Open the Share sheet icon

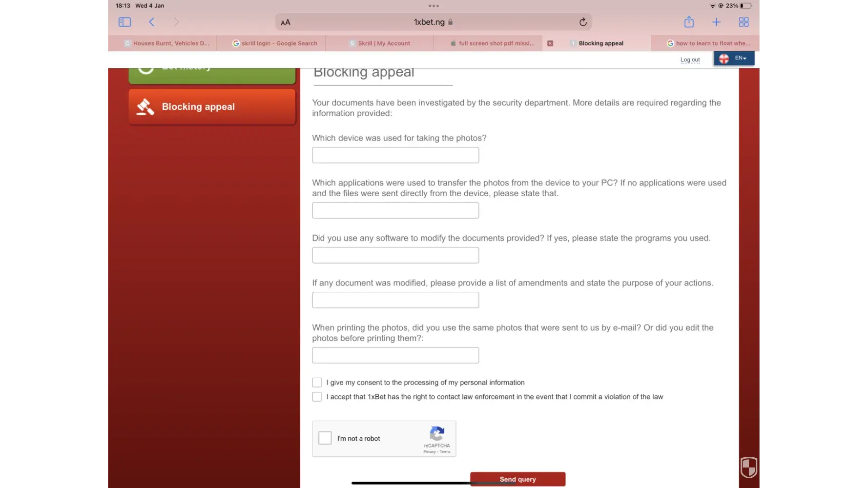point(689,22)
